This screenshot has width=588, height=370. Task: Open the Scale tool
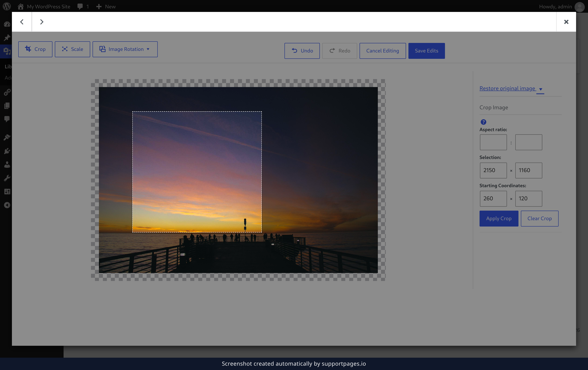point(72,49)
